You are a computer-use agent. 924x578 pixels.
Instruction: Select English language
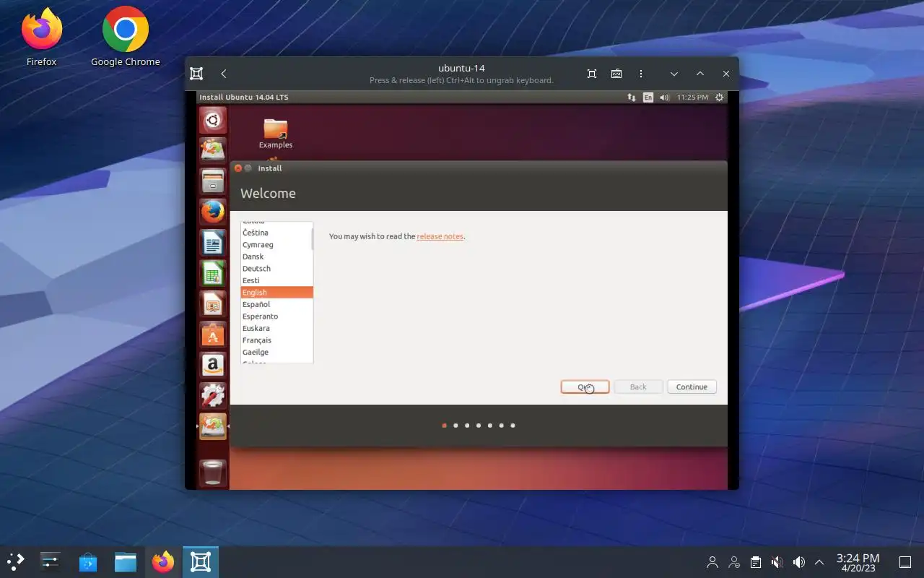coord(276,293)
